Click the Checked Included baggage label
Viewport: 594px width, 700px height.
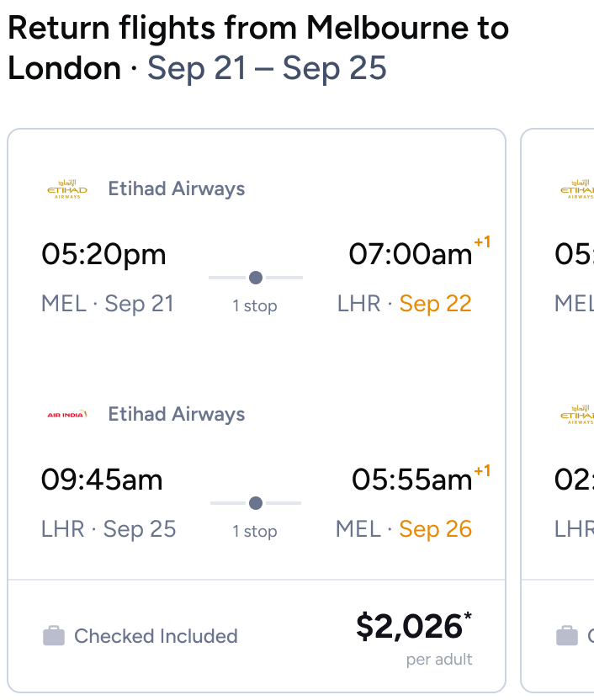pos(156,636)
